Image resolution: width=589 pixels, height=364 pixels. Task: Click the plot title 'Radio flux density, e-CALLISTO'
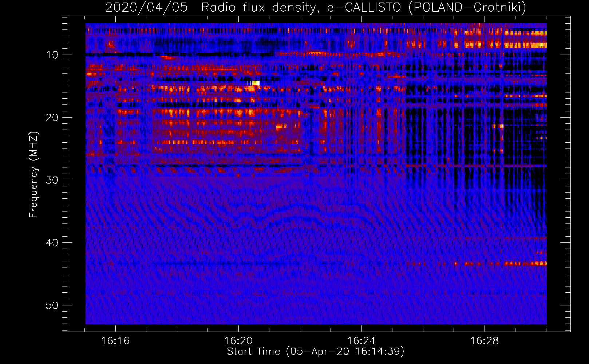(301, 7)
